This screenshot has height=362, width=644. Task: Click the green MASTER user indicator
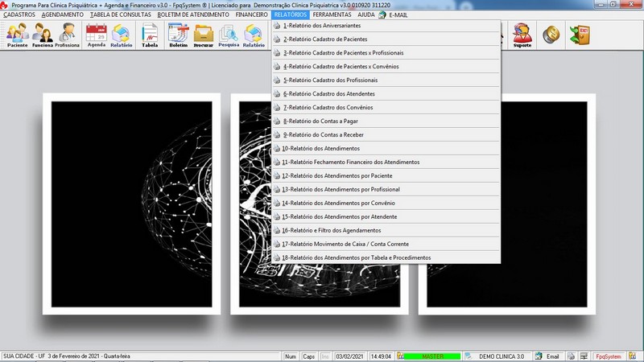[432, 356]
